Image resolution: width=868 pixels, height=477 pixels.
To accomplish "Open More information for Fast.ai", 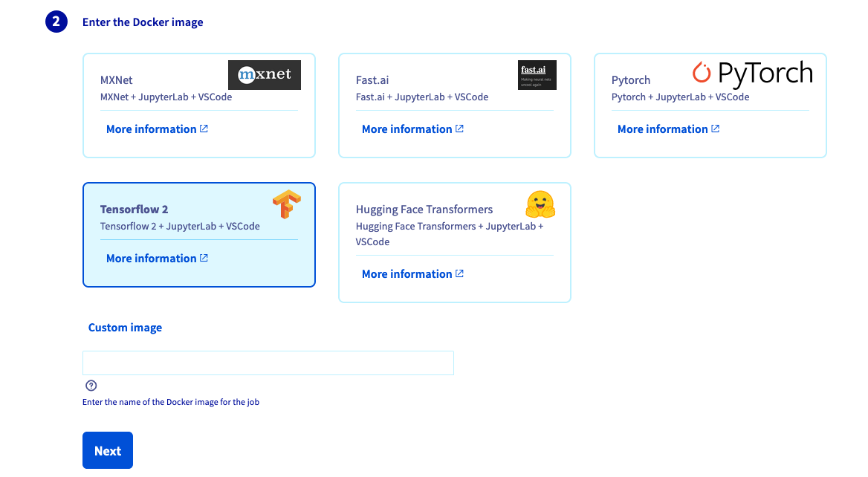I will click(x=407, y=129).
